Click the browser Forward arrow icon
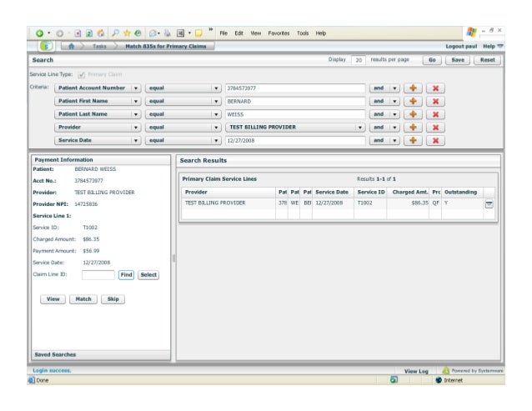 tap(60, 33)
